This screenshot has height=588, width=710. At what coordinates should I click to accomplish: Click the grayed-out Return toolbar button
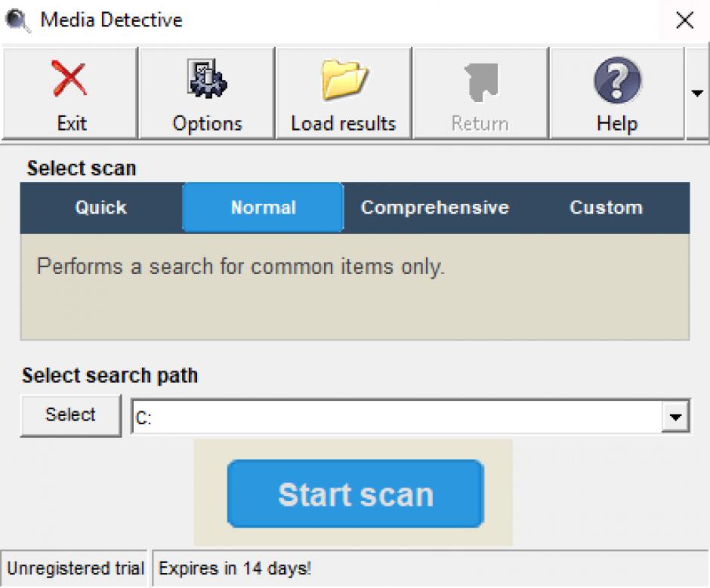pos(480,94)
